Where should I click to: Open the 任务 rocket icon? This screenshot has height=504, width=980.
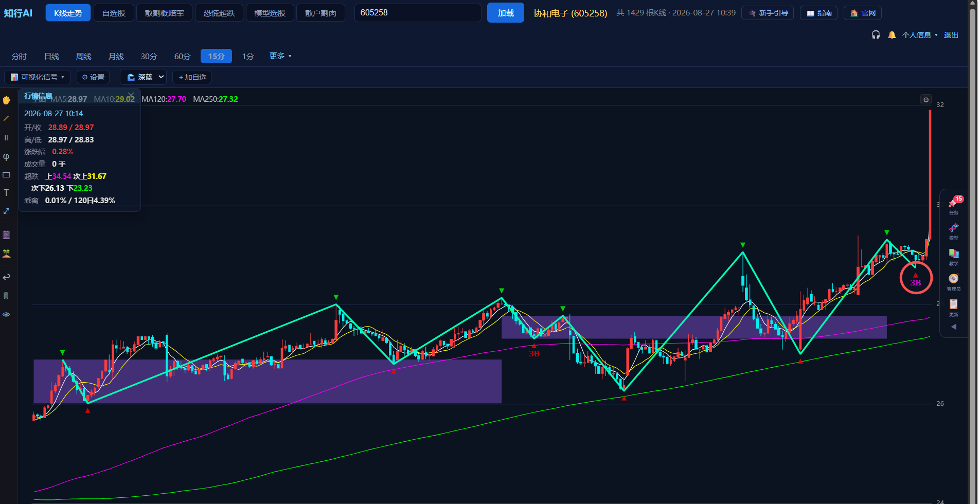(954, 206)
